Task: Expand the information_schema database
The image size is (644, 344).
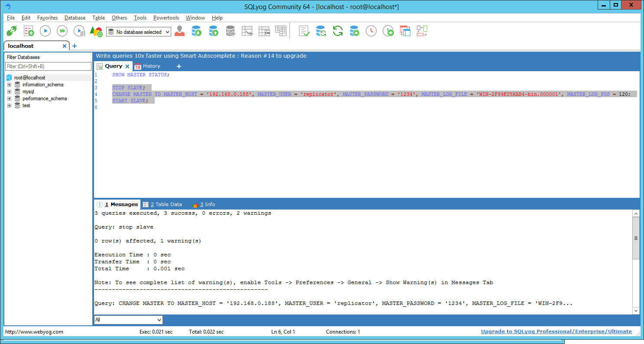Action: (9, 85)
